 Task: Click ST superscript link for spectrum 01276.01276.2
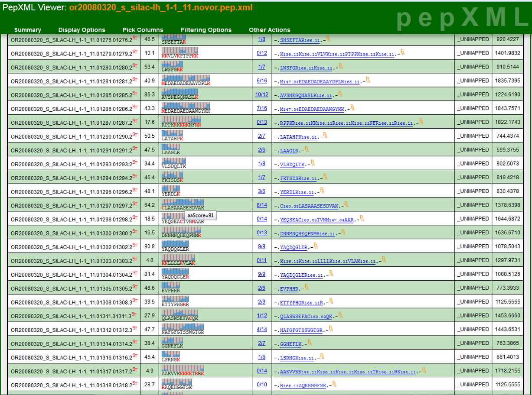coord(134,38)
